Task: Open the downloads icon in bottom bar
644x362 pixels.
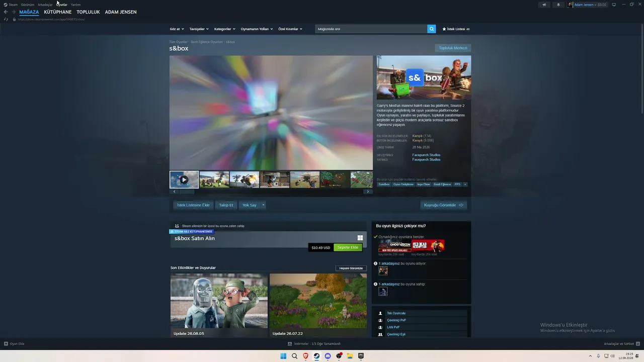Action: [x=290, y=344]
